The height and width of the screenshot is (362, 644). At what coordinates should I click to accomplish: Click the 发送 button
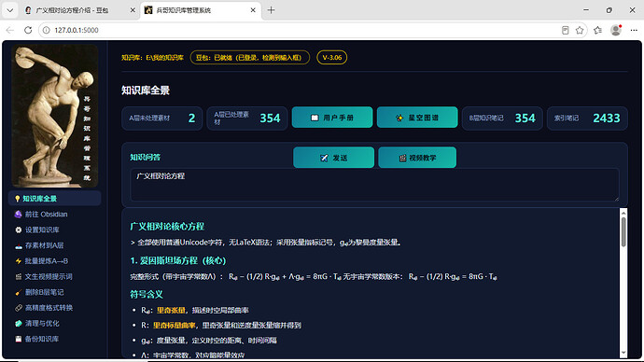click(x=333, y=158)
